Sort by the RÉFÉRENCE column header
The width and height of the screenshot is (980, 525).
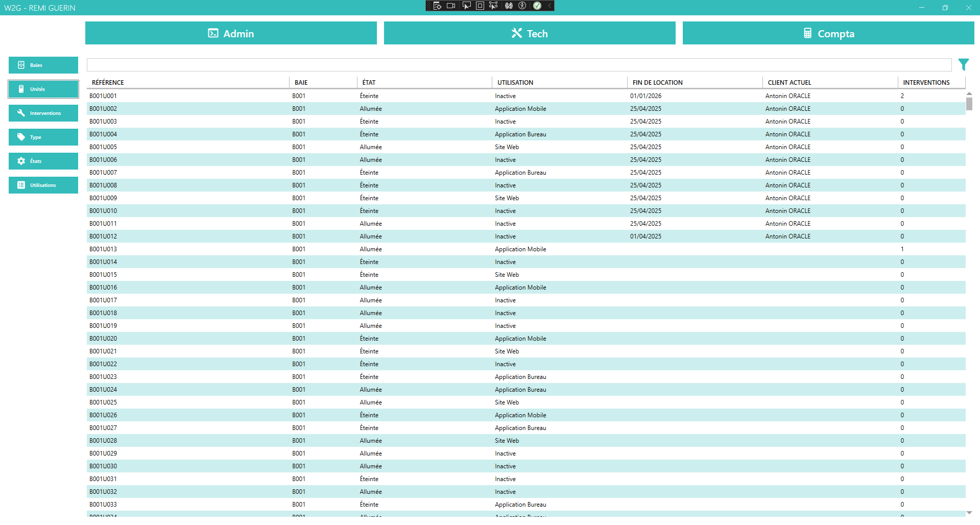[188, 82]
